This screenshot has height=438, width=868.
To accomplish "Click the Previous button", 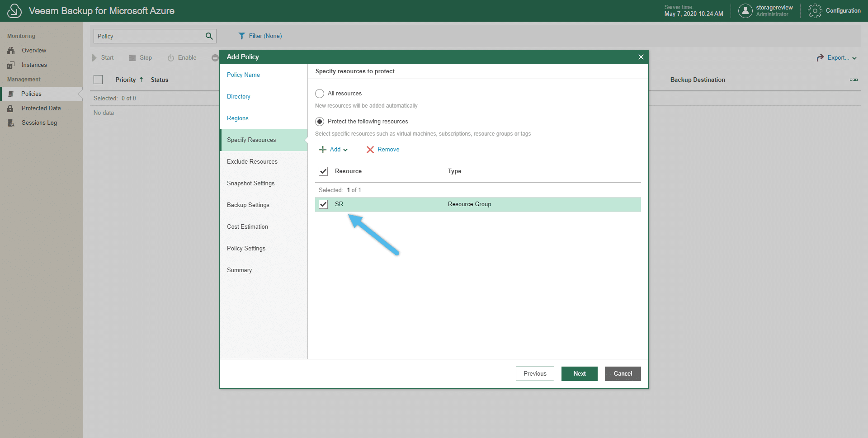I will pos(535,374).
